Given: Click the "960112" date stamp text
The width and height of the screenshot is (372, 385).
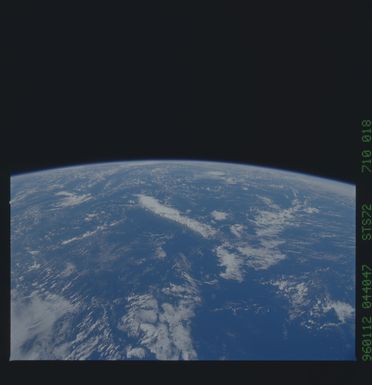Looking at the screenshot, I should tap(367, 339).
